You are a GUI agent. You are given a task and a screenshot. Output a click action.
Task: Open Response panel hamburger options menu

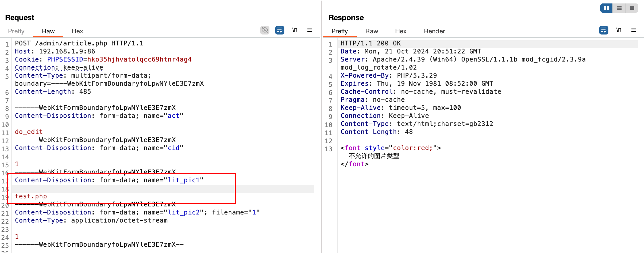click(x=634, y=30)
